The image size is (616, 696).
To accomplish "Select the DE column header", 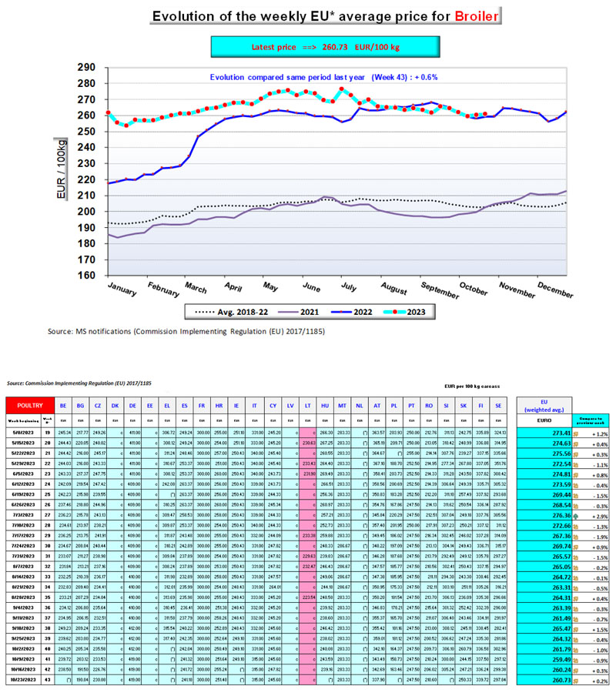I will point(132,405).
